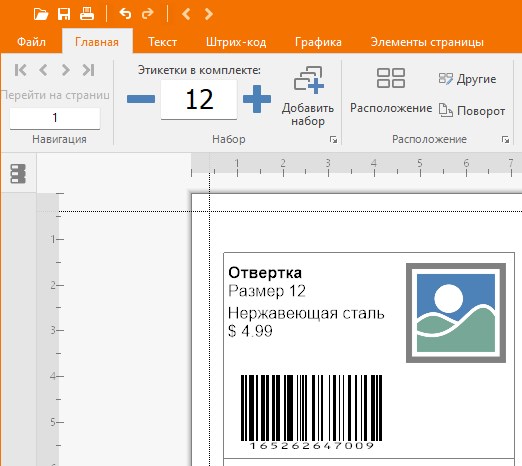The width and height of the screenshot is (522, 466).
Task: Select the image placeholder on the label
Action: pos(456,313)
